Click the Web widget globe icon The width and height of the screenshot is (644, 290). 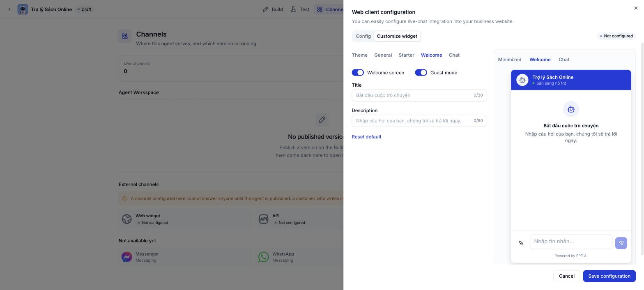point(127,219)
